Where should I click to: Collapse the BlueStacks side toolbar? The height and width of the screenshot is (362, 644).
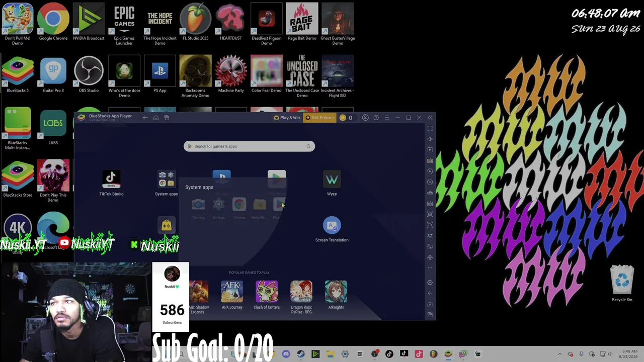pyautogui.click(x=430, y=118)
